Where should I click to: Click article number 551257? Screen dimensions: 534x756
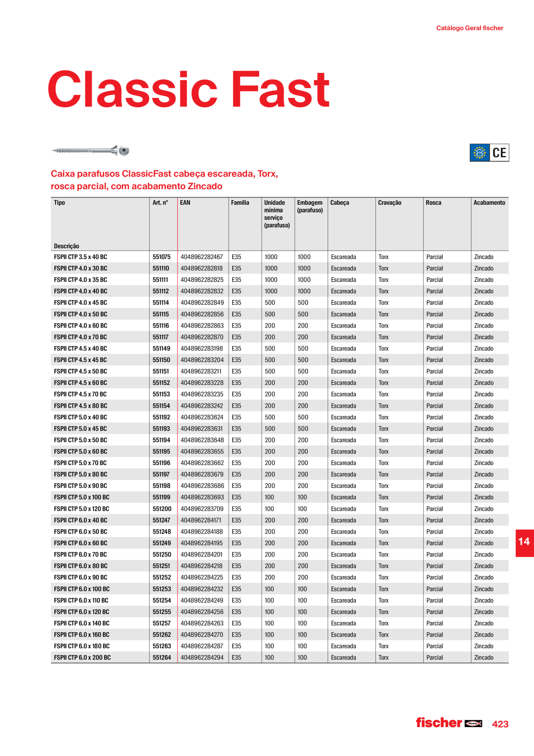[x=161, y=623]
